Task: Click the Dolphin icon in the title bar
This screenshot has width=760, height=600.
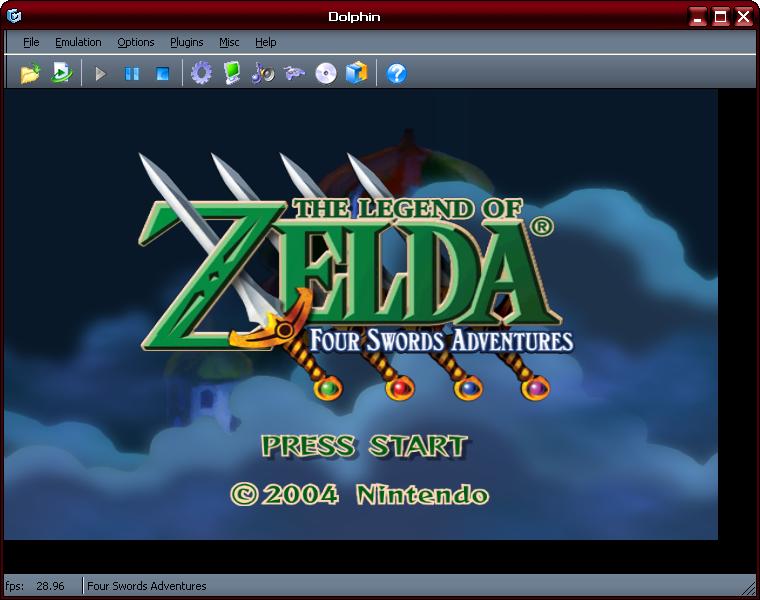Action: (14, 16)
